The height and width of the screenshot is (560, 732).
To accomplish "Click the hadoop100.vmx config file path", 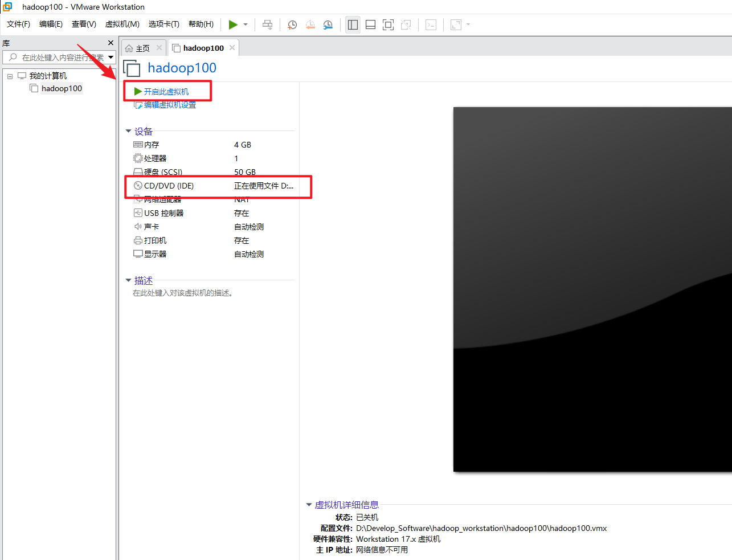I will pos(481,528).
